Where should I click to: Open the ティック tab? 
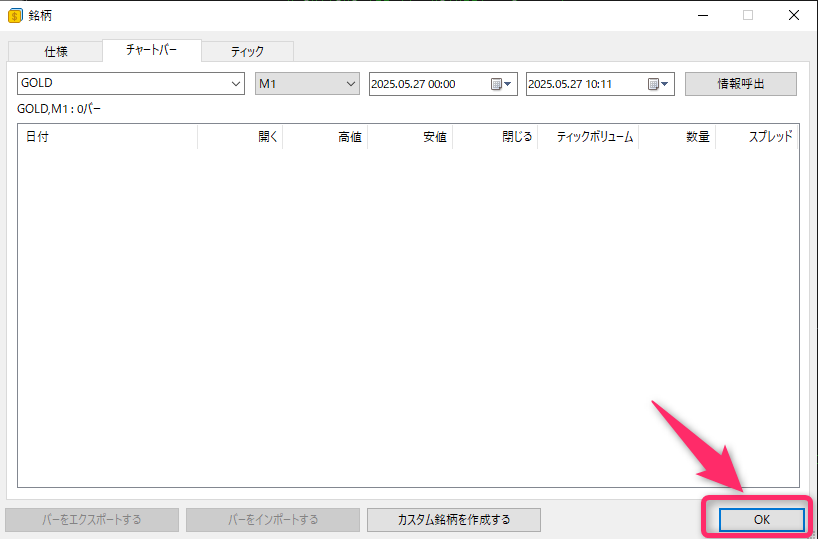[x=248, y=52]
